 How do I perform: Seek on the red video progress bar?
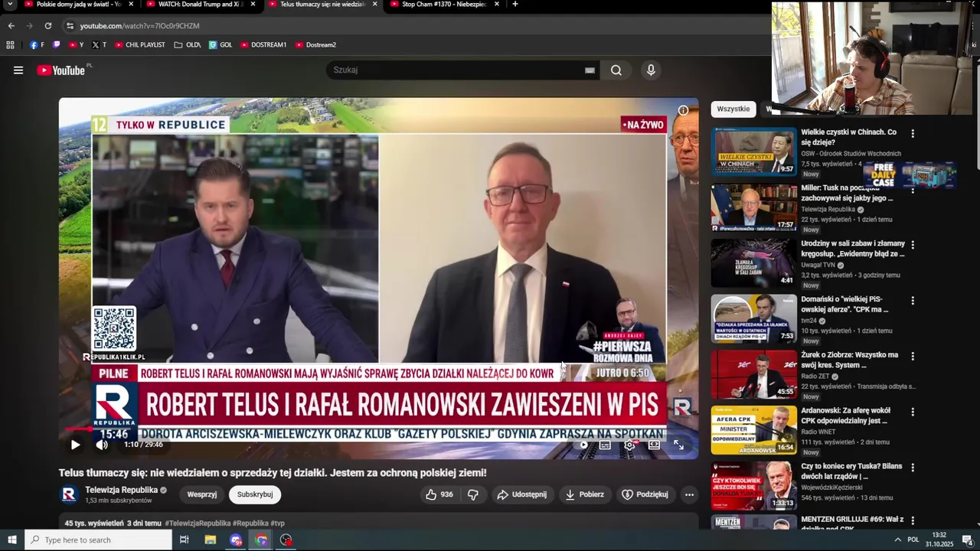pos(379,429)
